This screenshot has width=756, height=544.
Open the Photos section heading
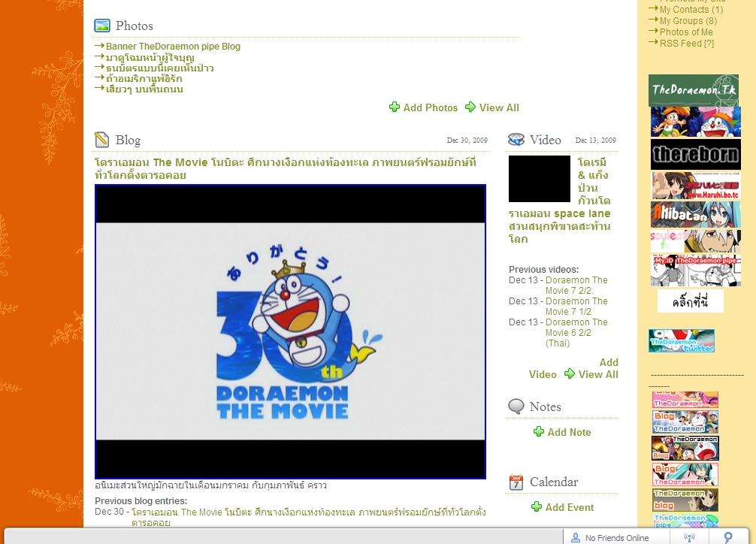pyautogui.click(x=134, y=26)
